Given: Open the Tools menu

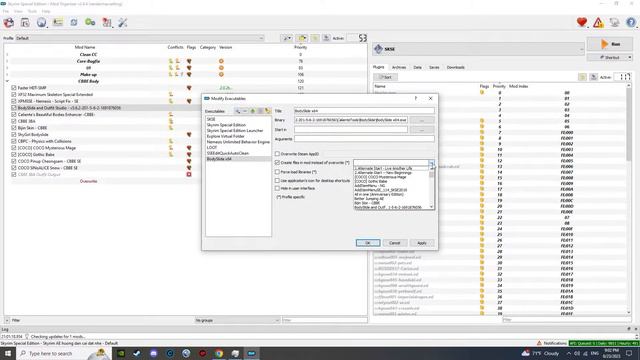Looking at the screenshot, I should pos(32,11).
